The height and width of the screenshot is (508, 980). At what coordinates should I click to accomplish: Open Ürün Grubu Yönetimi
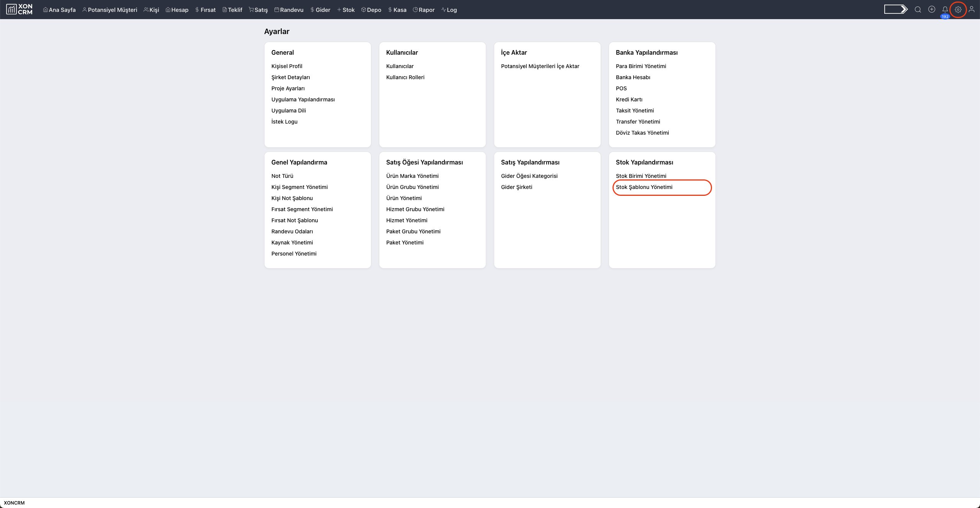click(412, 187)
